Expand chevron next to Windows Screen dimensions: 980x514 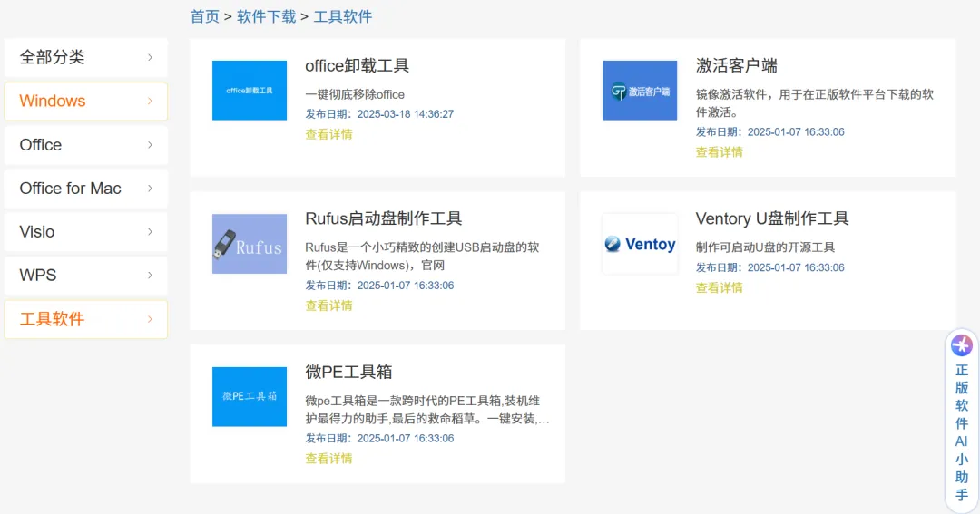(150, 102)
